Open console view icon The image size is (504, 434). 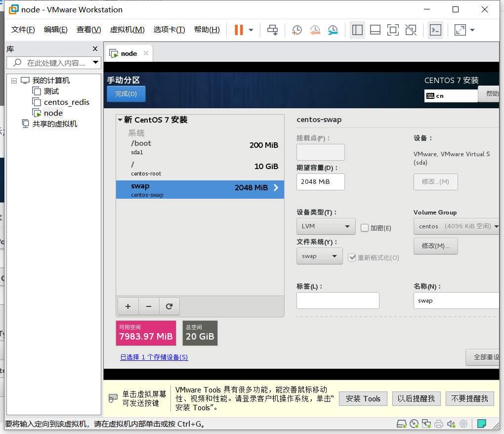click(435, 30)
